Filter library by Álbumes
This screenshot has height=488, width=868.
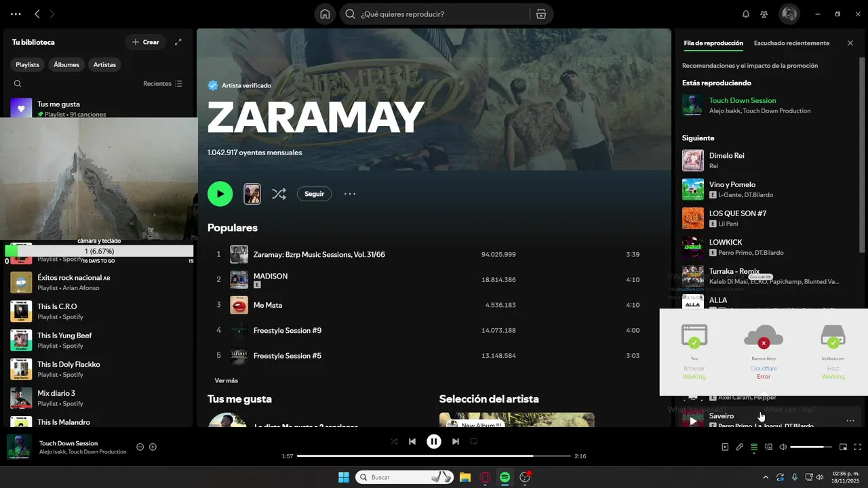[66, 65]
